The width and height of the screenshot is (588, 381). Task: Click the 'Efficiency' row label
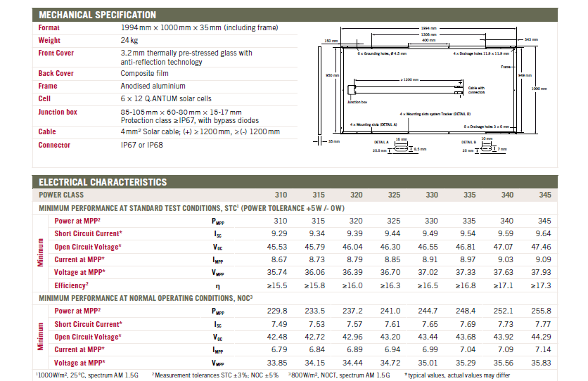click(71, 285)
